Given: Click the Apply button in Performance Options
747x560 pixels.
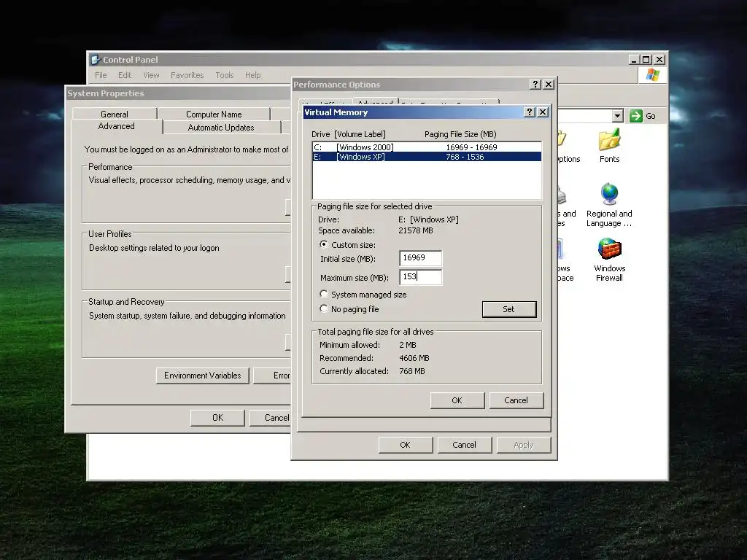Looking at the screenshot, I should (x=524, y=445).
